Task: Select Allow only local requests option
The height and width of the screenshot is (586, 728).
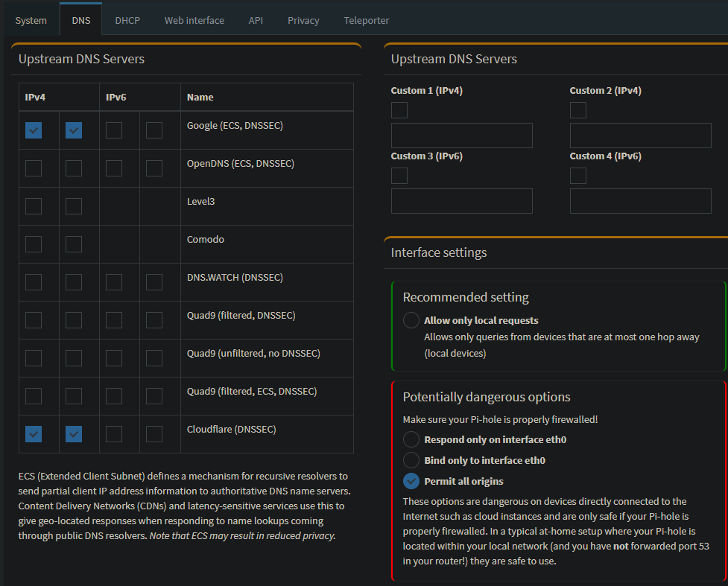Action: click(411, 319)
